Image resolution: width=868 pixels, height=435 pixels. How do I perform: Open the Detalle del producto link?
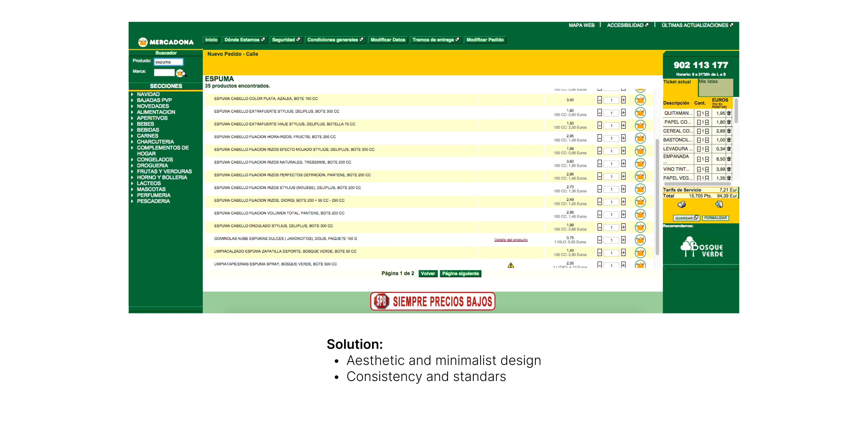tap(510, 240)
